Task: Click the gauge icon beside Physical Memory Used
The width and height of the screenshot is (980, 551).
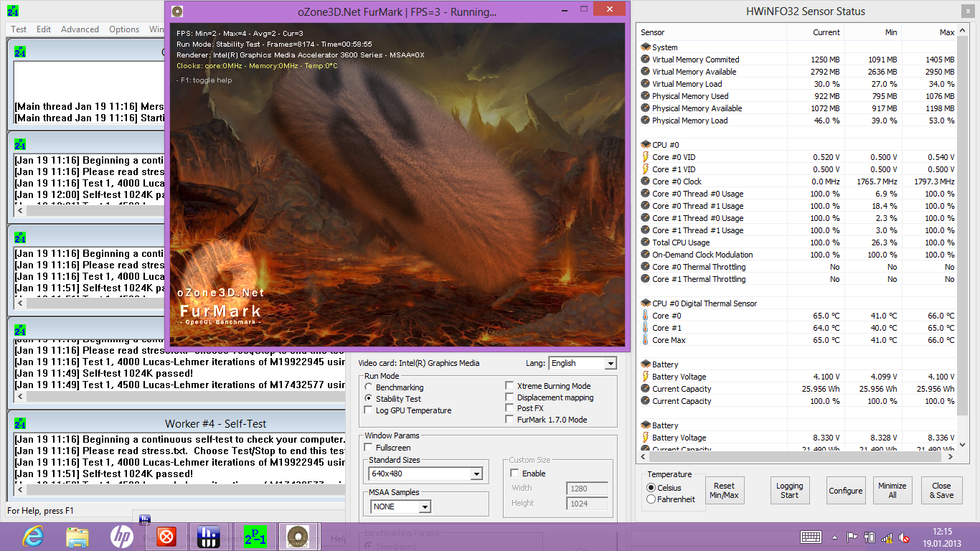Action: pyautogui.click(x=646, y=96)
